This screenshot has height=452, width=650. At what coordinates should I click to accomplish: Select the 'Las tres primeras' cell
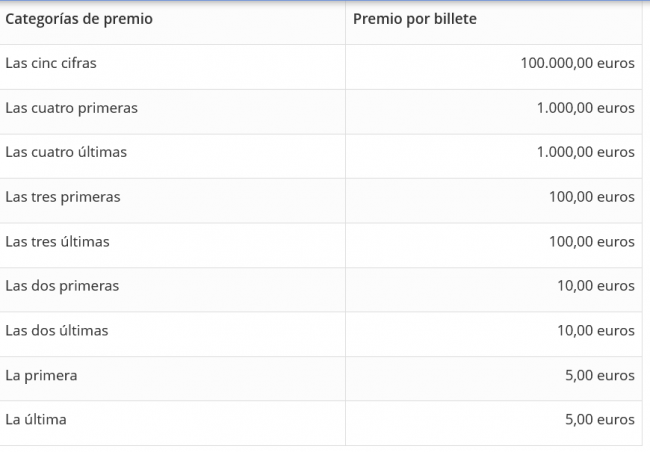coord(62,197)
